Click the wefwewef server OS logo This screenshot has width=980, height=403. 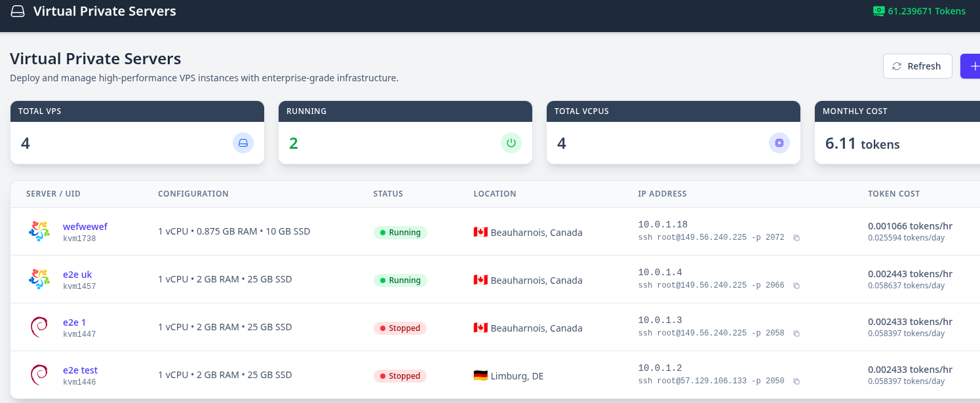pyautogui.click(x=39, y=231)
